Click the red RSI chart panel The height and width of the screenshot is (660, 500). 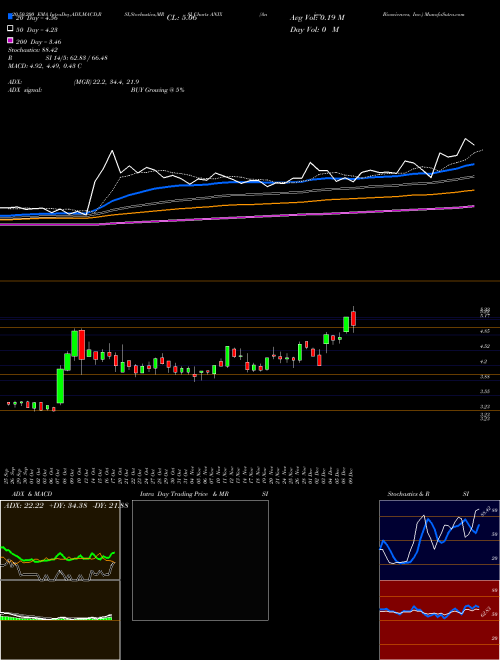coord(439,620)
